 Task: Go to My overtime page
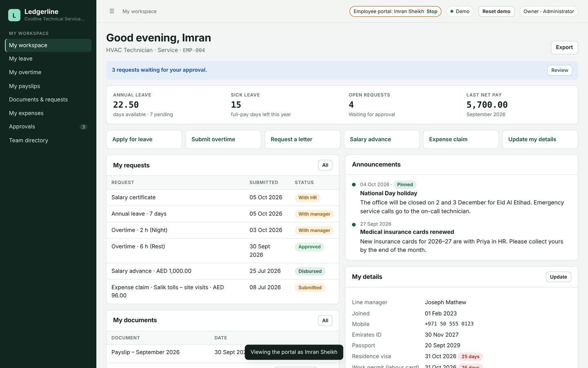48,72
